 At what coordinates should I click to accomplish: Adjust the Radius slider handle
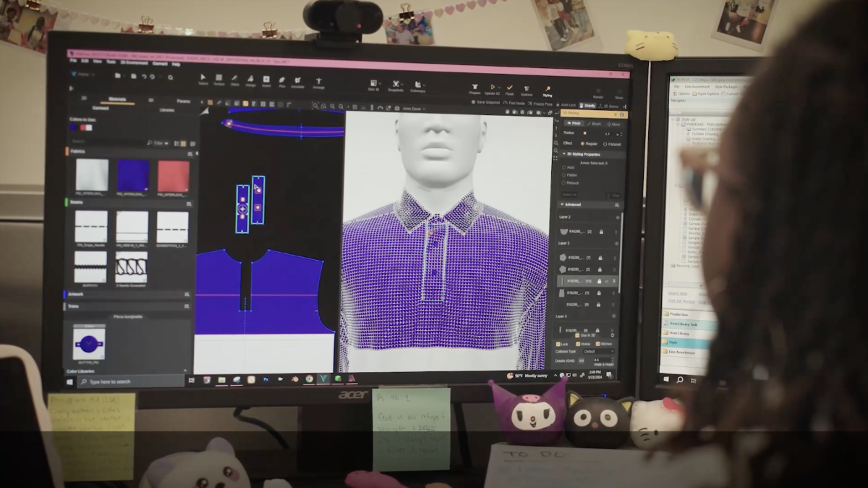pos(585,133)
